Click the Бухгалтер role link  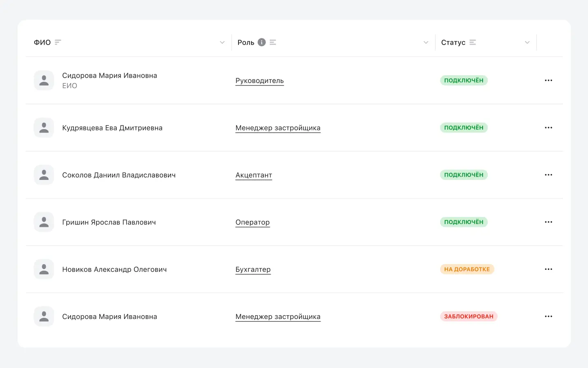click(253, 269)
